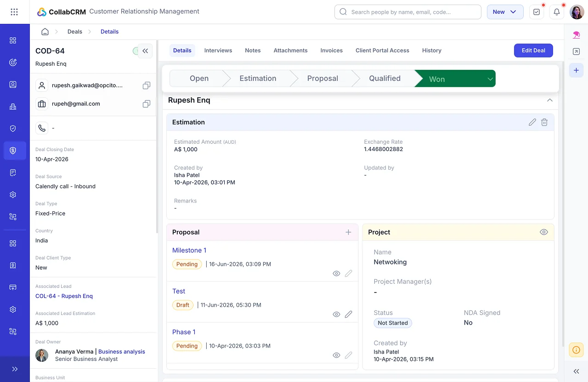Open the dollar receipt sidebar icon

[13, 265]
